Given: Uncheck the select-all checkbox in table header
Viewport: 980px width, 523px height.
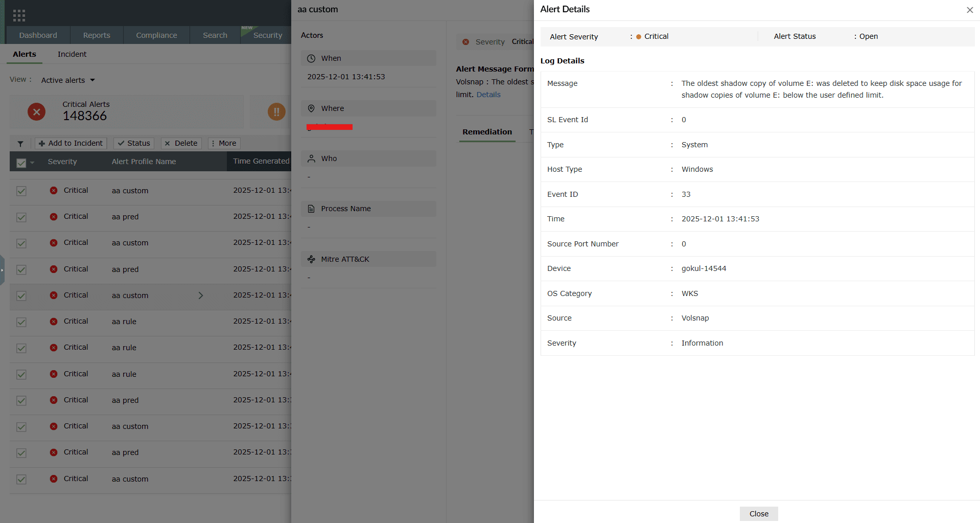Looking at the screenshot, I should (x=20, y=163).
